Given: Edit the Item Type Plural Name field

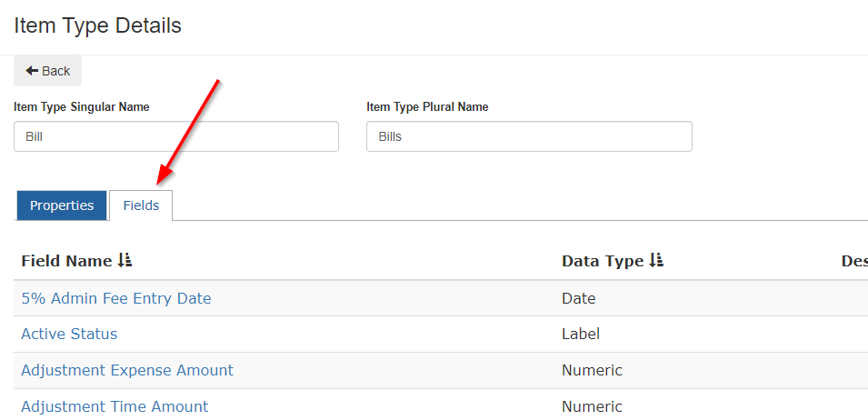Looking at the screenshot, I should 529,136.
